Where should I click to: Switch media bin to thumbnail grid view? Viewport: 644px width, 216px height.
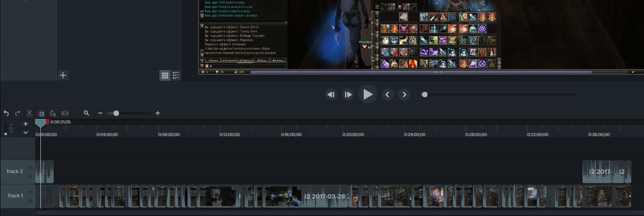[x=165, y=76]
